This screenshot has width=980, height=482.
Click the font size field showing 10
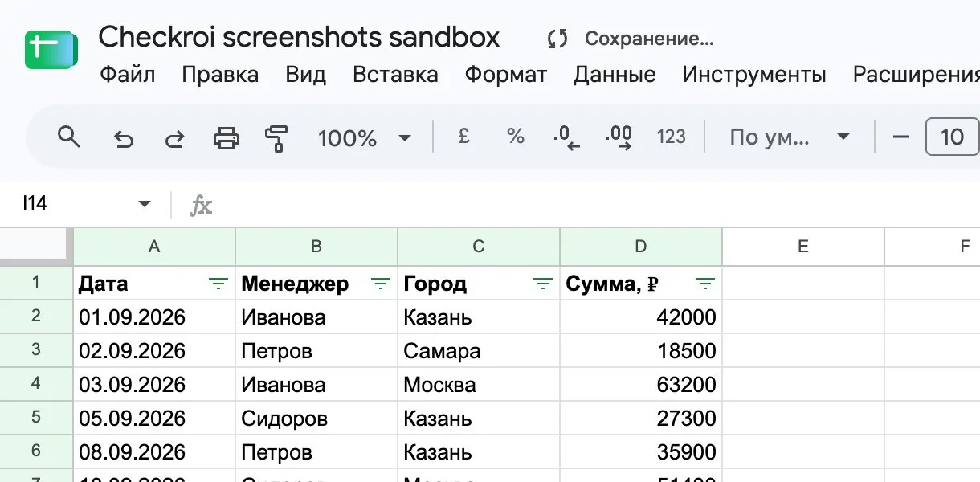point(953,137)
